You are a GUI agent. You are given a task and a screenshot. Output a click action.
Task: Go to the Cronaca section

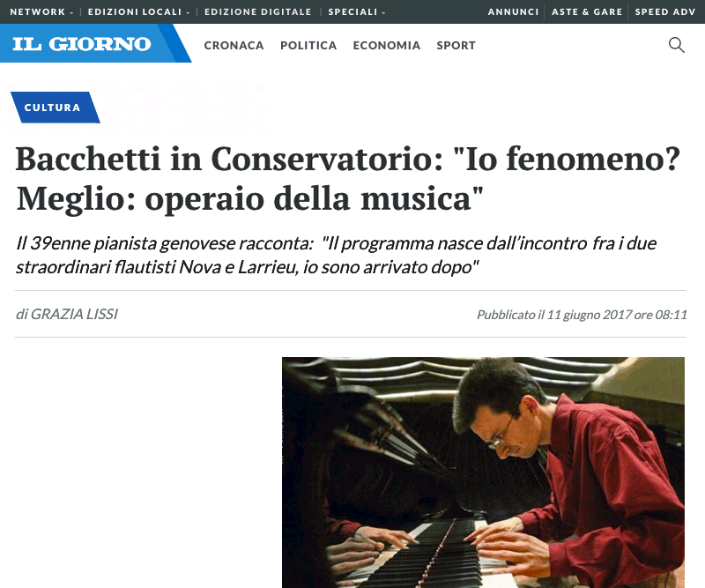click(234, 46)
